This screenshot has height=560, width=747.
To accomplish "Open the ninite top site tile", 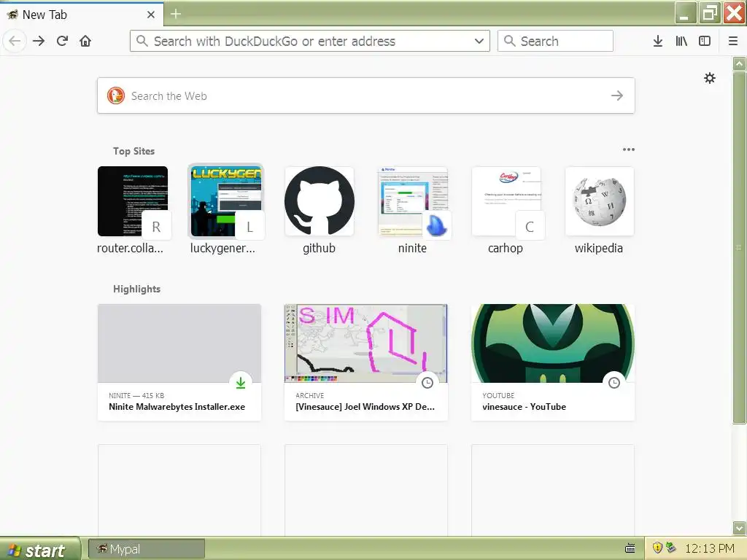I will 413,210.
